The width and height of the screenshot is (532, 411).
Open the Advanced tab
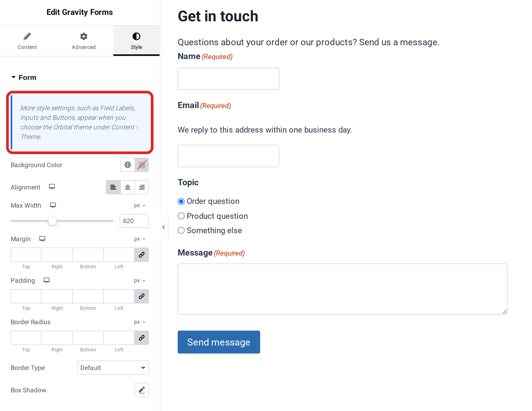click(x=84, y=41)
